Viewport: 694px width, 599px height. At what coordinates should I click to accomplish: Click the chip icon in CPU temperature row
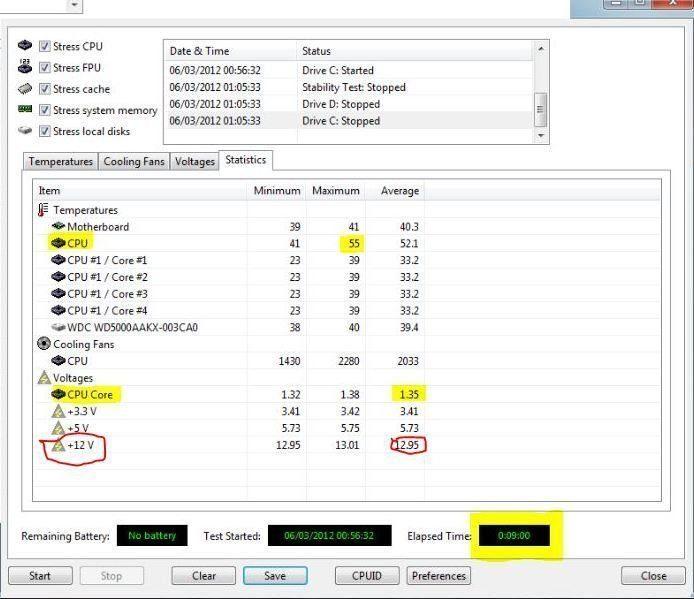pyautogui.click(x=58, y=243)
